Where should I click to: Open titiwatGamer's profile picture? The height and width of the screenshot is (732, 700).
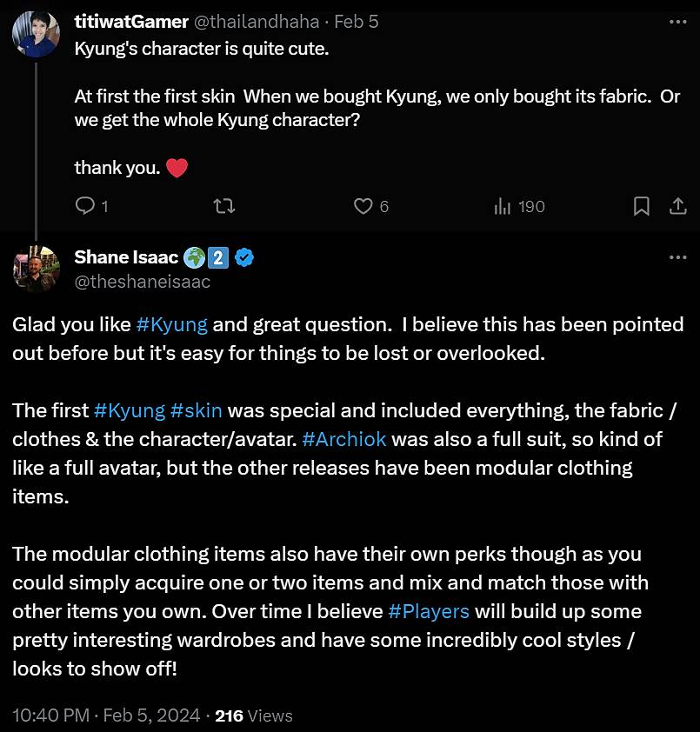coord(37,35)
